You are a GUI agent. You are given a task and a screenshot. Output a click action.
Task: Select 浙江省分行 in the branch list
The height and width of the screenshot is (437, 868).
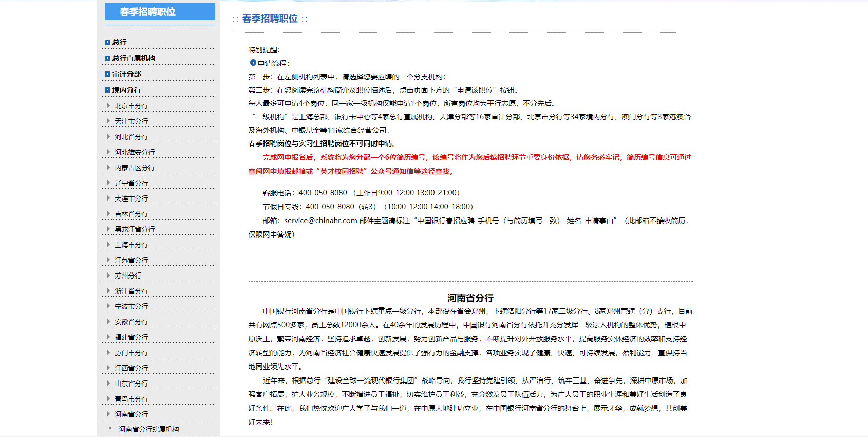[131, 291]
